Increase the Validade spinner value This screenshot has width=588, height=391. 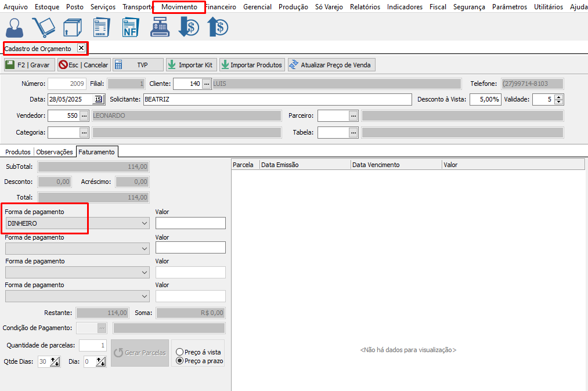[x=559, y=97]
